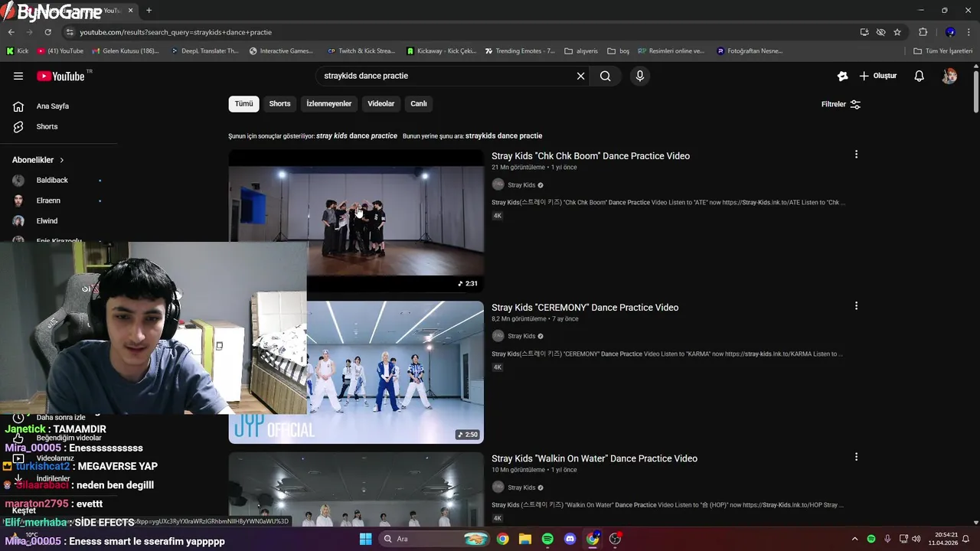
Task: Open the alışveriş bookmarks folder
Action: (x=581, y=51)
